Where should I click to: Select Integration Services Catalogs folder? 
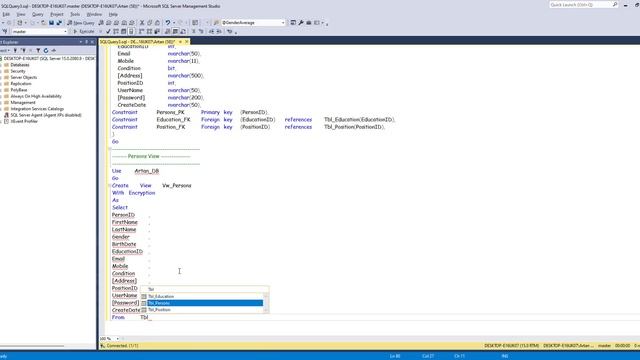(37, 109)
